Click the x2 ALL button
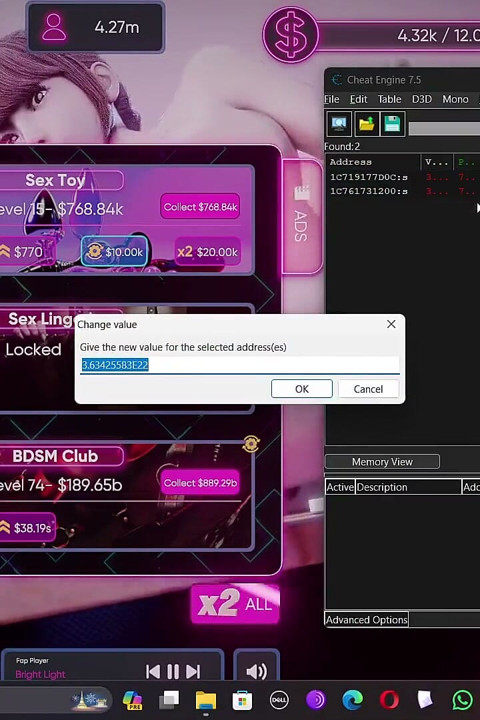This screenshot has height=720, width=480. 235,603
